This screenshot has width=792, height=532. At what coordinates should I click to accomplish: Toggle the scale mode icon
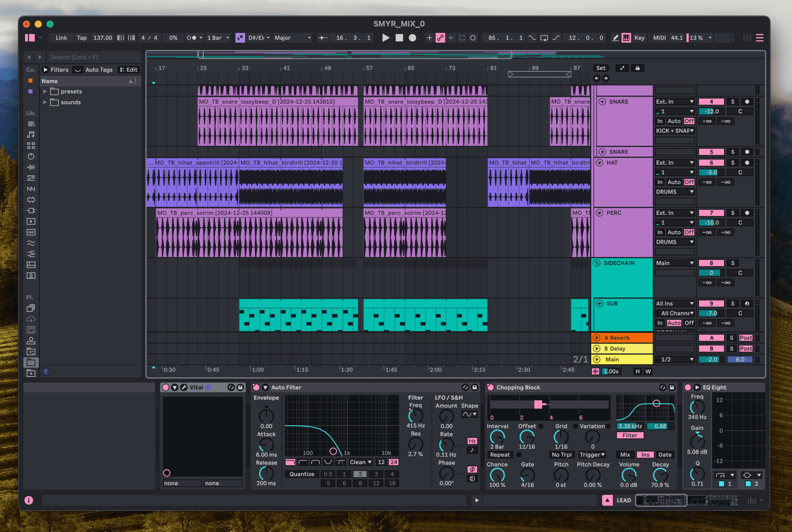tap(240, 38)
